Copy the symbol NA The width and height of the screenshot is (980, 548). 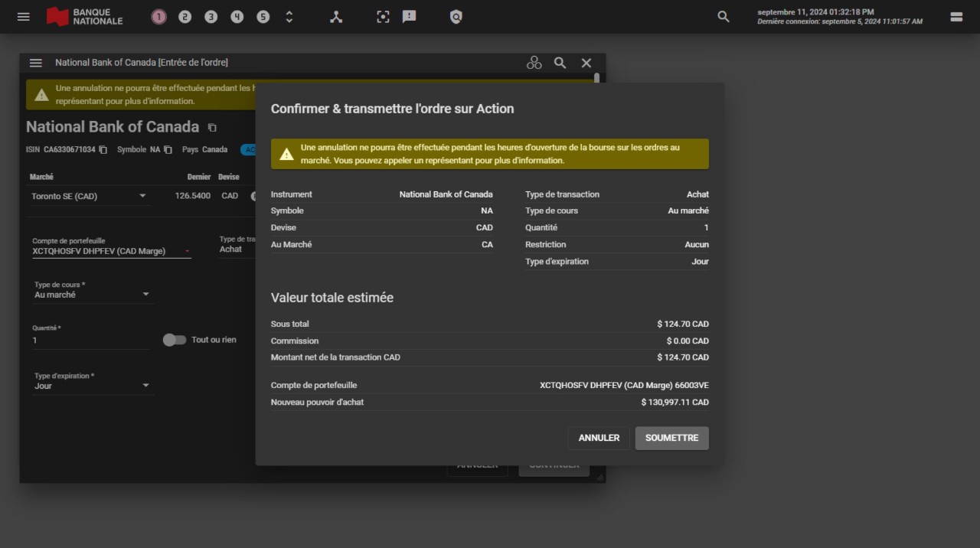tap(168, 149)
